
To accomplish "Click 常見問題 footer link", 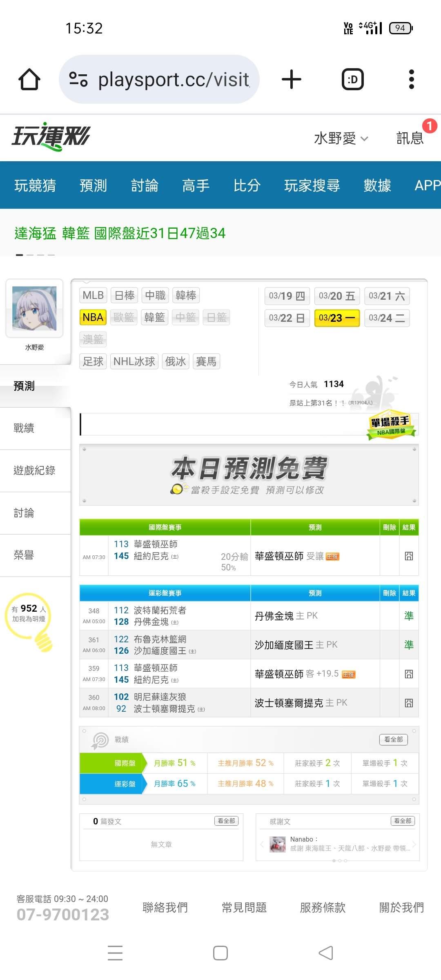I will point(244,908).
